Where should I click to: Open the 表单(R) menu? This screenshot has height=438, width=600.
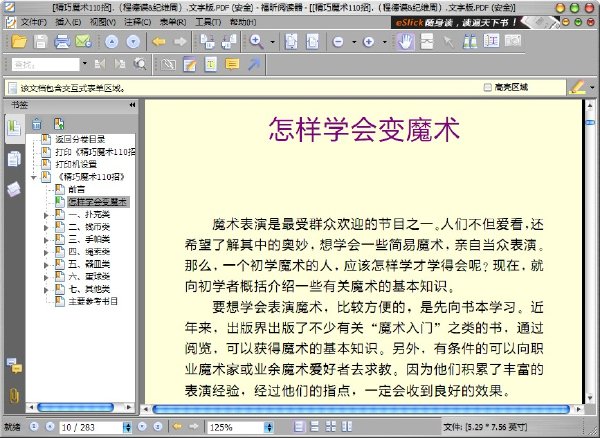pos(173,22)
